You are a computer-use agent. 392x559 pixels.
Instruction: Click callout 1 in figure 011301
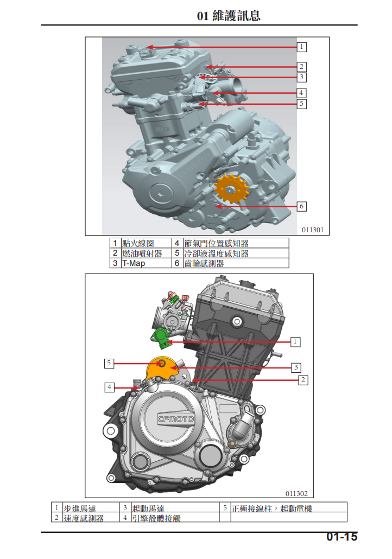coord(301,47)
